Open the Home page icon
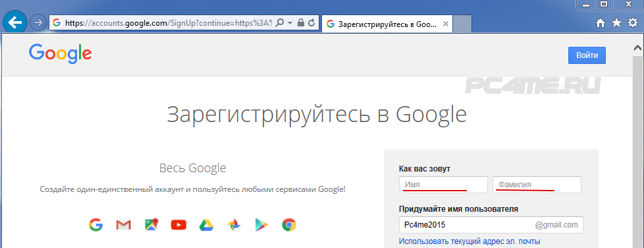644x248 pixels. [601, 24]
